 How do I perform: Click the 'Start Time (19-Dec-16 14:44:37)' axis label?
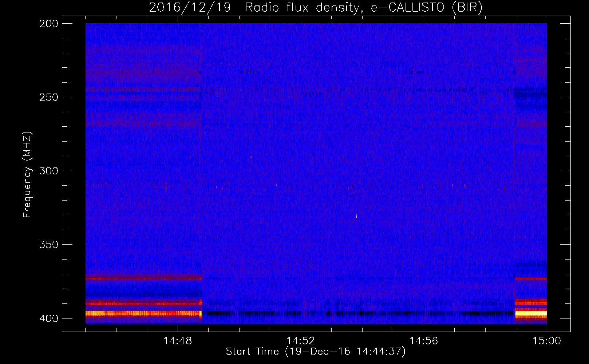(316, 352)
